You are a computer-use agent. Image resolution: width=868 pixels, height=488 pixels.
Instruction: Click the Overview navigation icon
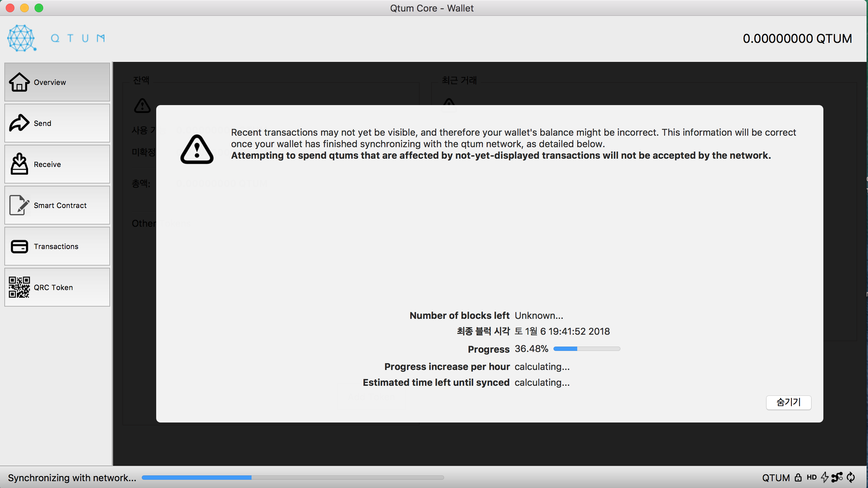[20, 82]
